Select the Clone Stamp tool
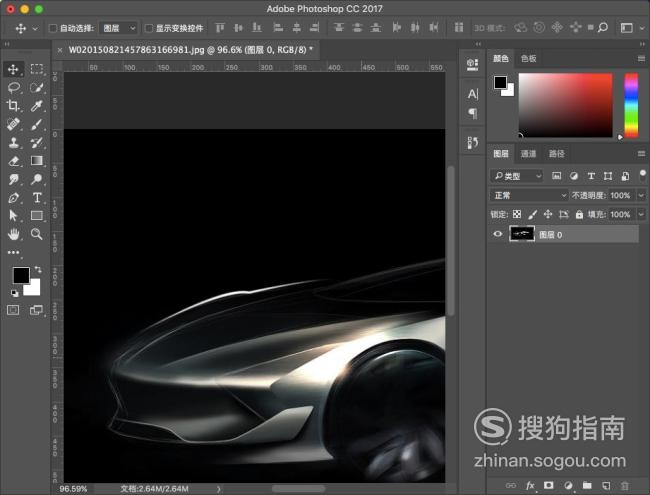Viewport: 650px width, 495px height. (x=13, y=143)
